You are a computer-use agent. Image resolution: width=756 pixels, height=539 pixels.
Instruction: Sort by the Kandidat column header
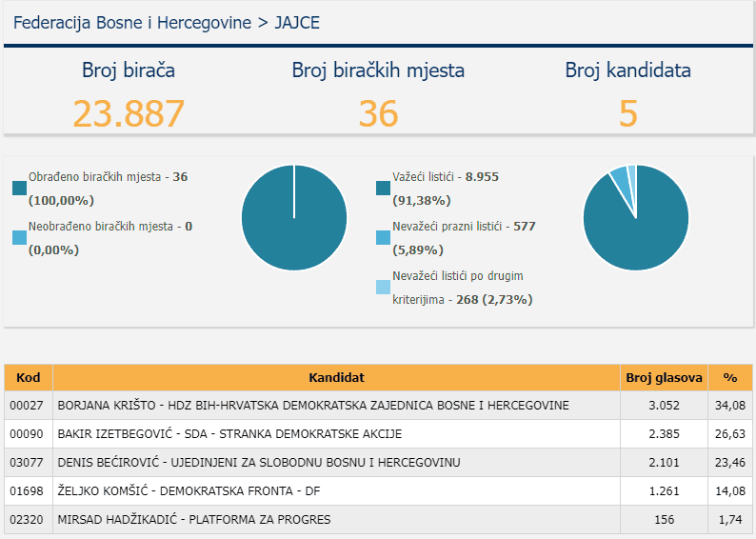point(336,378)
